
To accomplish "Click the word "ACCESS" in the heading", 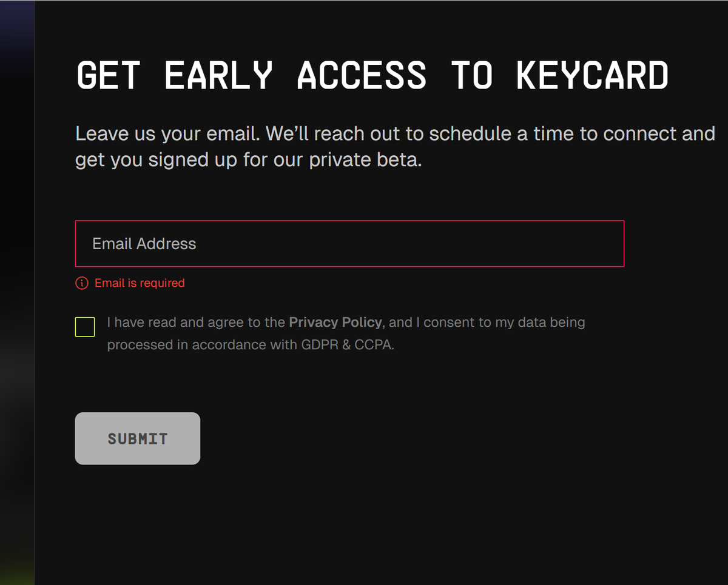I will (x=362, y=76).
